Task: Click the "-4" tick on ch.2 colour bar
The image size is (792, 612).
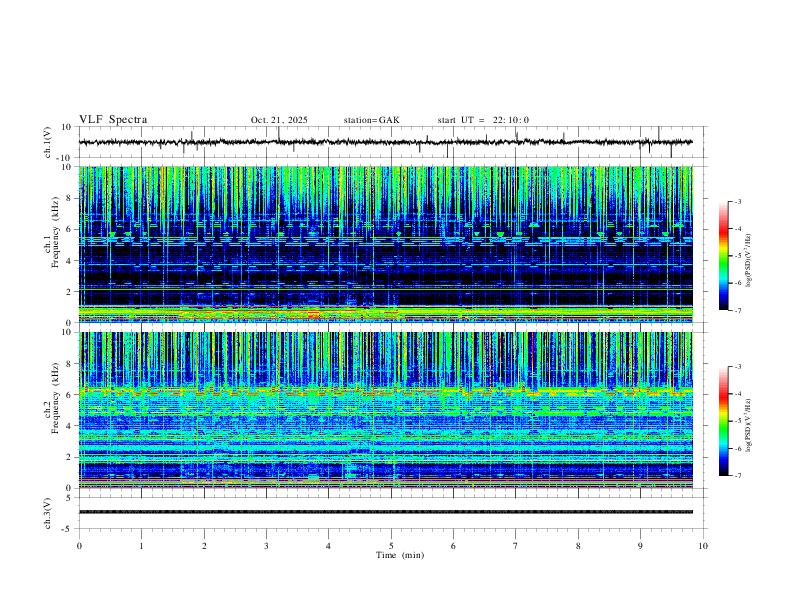Action: pos(737,394)
